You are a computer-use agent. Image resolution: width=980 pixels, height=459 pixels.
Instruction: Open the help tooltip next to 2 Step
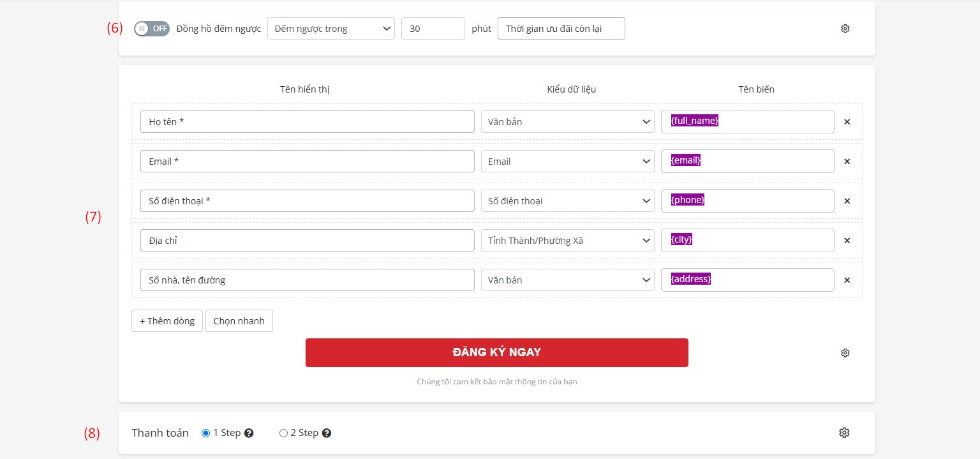[326, 433]
